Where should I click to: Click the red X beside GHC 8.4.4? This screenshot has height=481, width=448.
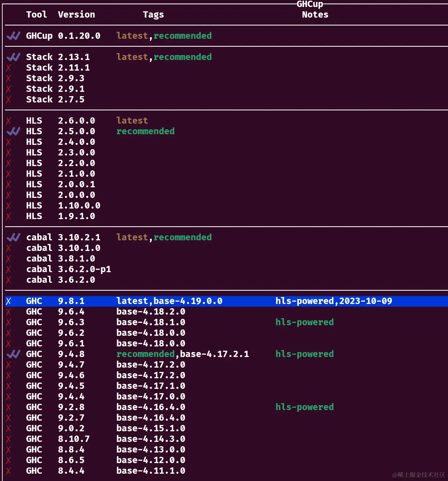pyautogui.click(x=9, y=471)
